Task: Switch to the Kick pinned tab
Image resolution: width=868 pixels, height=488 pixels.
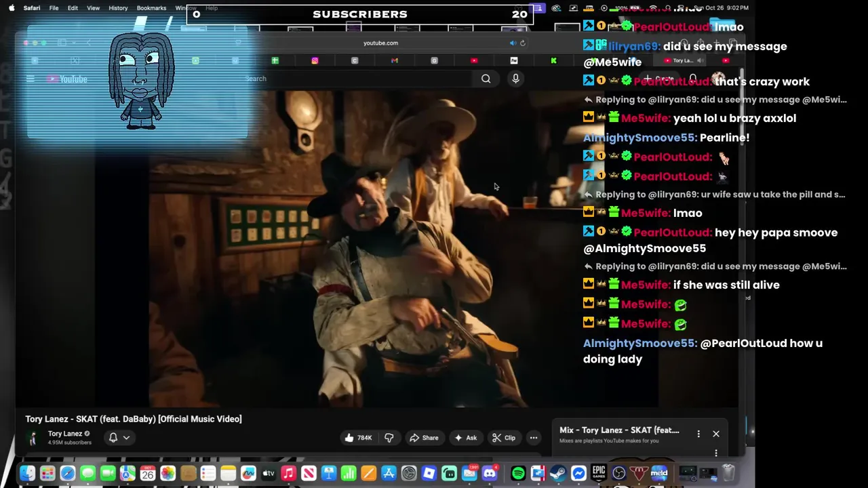Action: [x=553, y=61]
